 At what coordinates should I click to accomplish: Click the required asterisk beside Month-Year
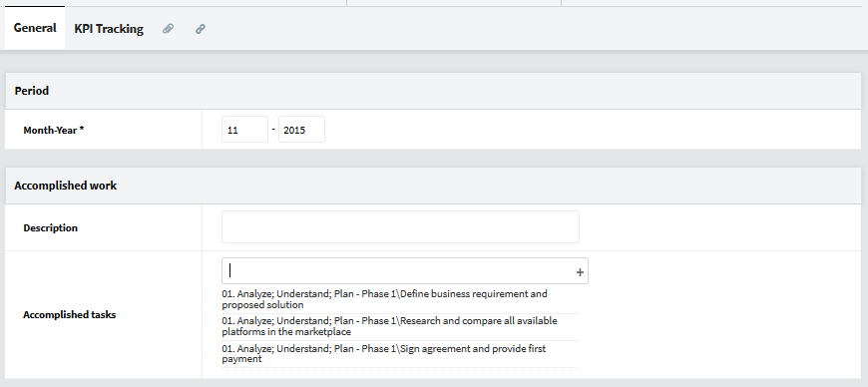(x=82, y=130)
